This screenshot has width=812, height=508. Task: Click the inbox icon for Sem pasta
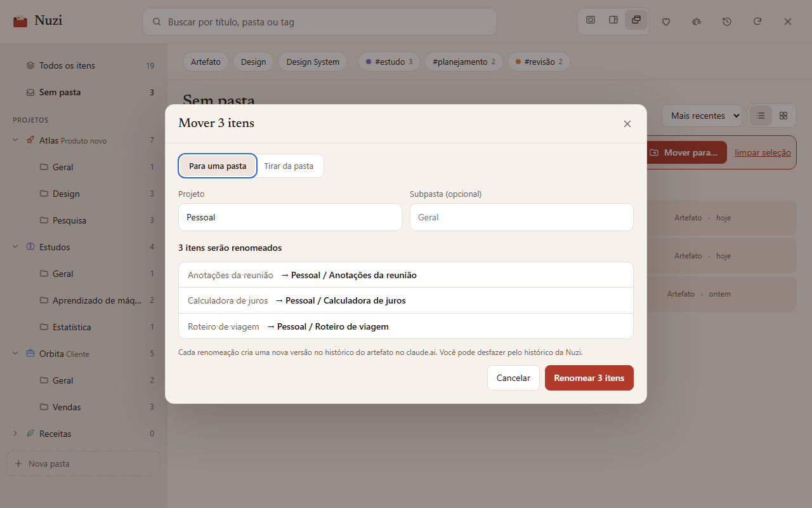tap(30, 92)
